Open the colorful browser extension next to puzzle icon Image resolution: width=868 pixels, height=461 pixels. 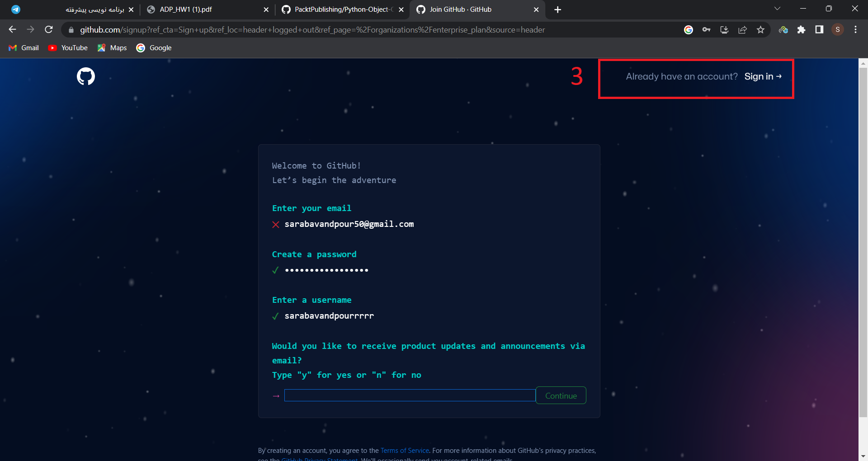coord(783,29)
